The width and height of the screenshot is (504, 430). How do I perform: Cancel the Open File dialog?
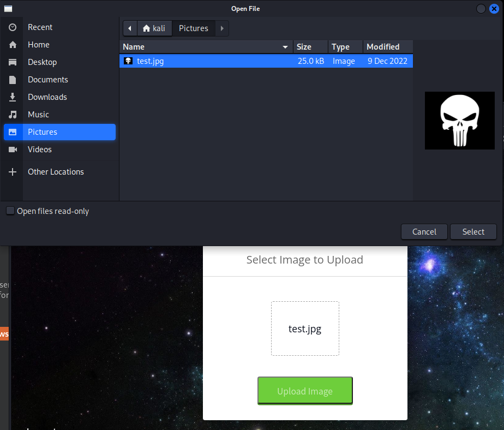[x=424, y=232]
